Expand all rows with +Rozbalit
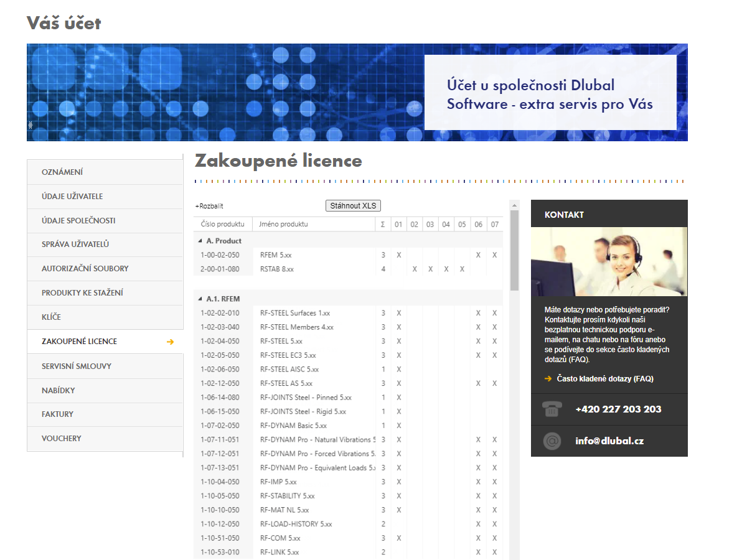Screen dimensions: 747x560 [x=209, y=206]
